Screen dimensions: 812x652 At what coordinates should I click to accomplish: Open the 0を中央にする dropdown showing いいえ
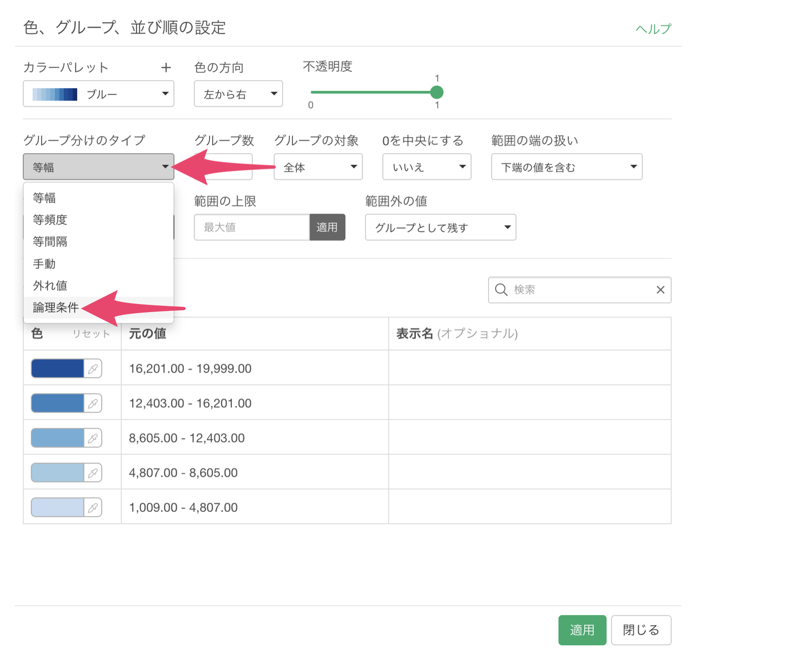[x=426, y=167]
